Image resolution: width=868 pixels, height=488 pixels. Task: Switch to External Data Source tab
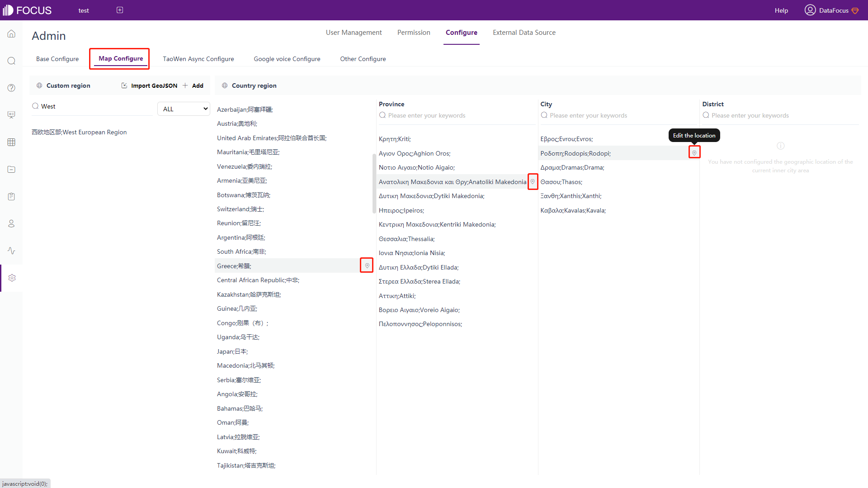pos(524,33)
